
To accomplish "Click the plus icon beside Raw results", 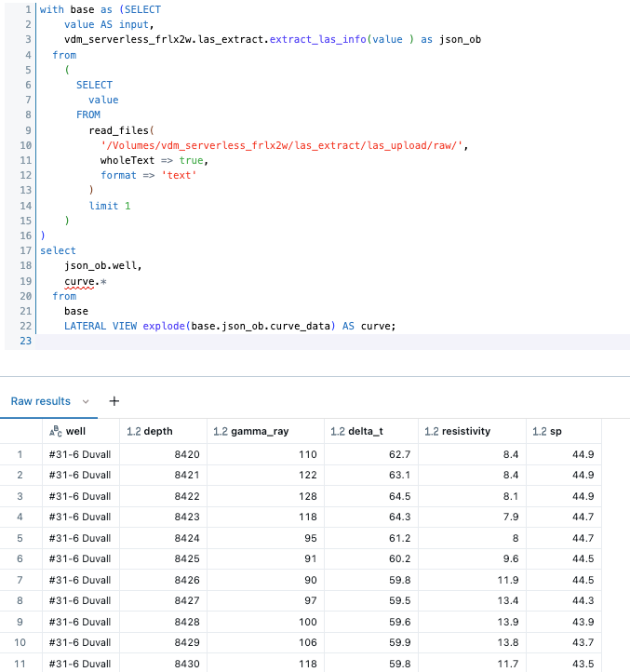I will coord(114,401).
